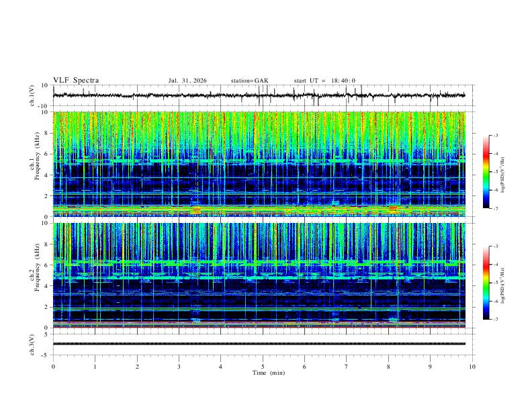Click the Time (min) axis label
532x411 pixels.
click(x=269, y=373)
